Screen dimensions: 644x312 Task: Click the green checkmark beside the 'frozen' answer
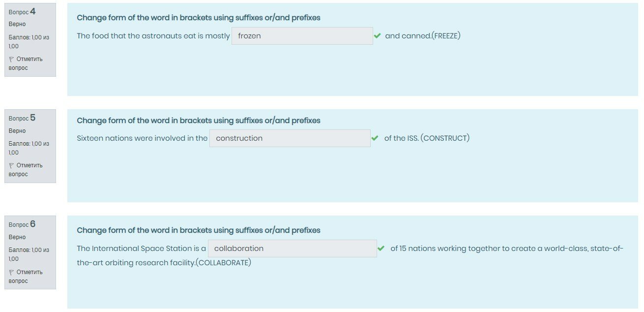click(377, 36)
